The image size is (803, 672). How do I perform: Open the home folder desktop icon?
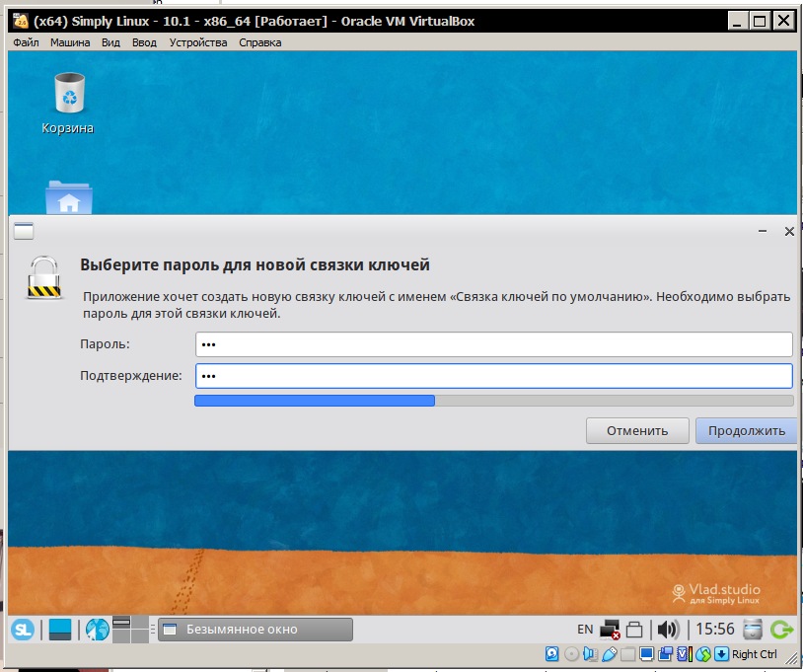[x=69, y=197]
